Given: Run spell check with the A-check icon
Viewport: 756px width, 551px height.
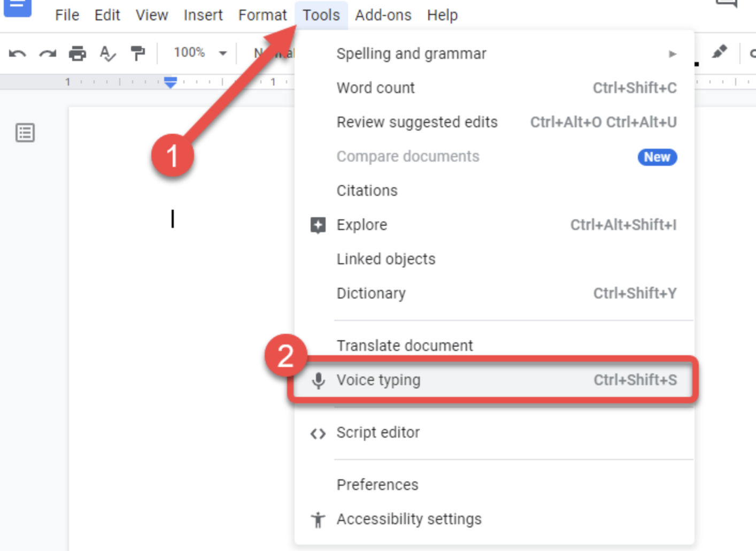Looking at the screenshot, I should [x=107, y=53].
